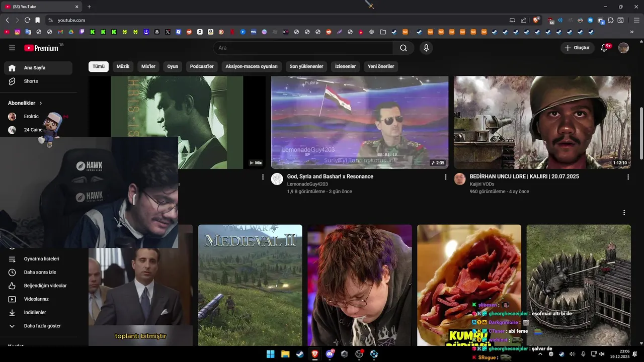
Task: Select the 'Müzik' filter chip
Action: [123, 66]
